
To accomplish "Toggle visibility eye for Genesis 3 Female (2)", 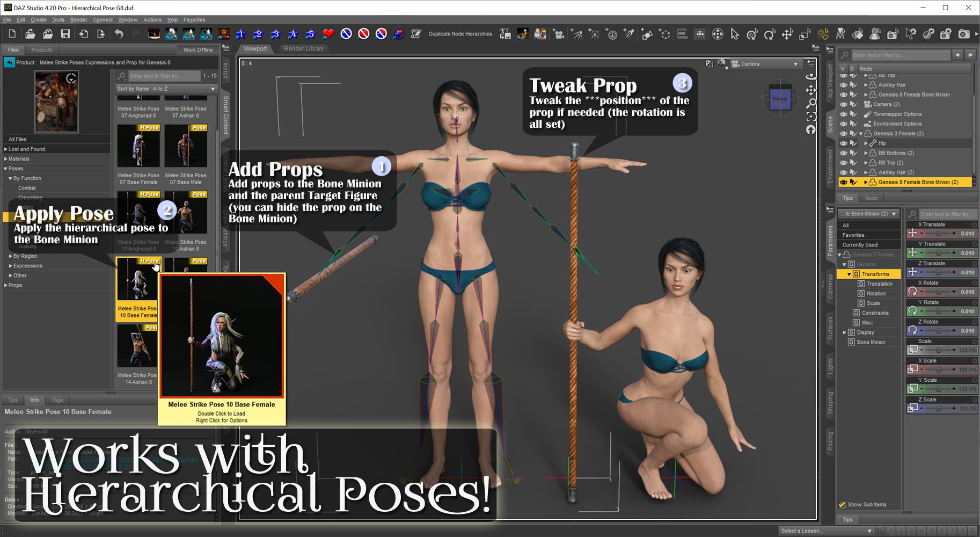I will coord(843,133).
